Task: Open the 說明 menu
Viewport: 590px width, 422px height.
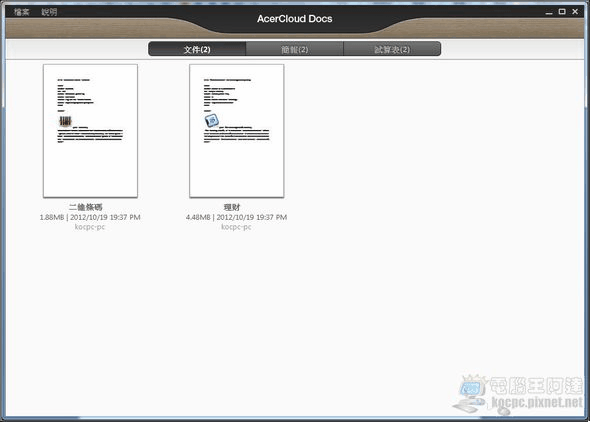Action: 49,12
